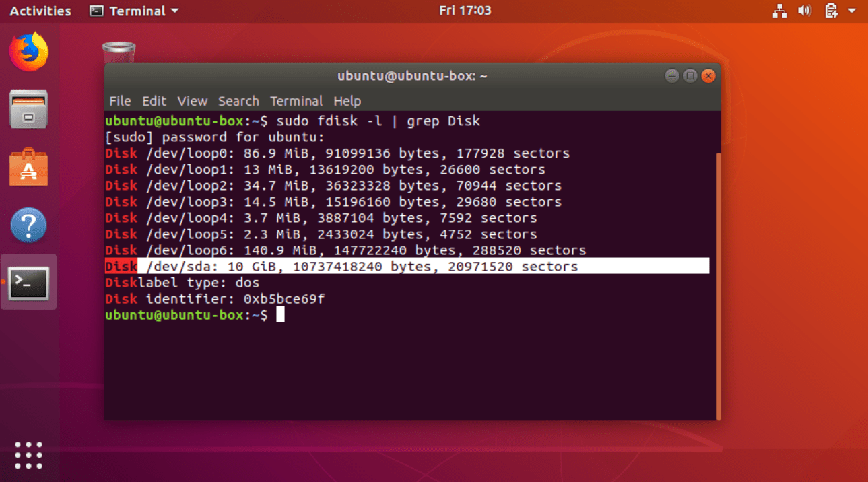The width and height of the screenshot is (868, 482).
Task: Launch Ubuntu Software from the dock
Action: (29, 167)
